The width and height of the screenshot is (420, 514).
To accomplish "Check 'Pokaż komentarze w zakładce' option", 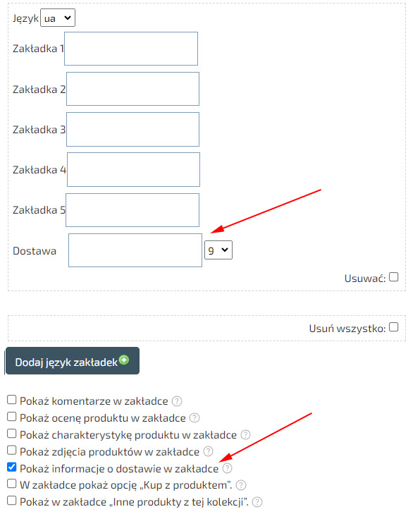I will coord(12,400).
